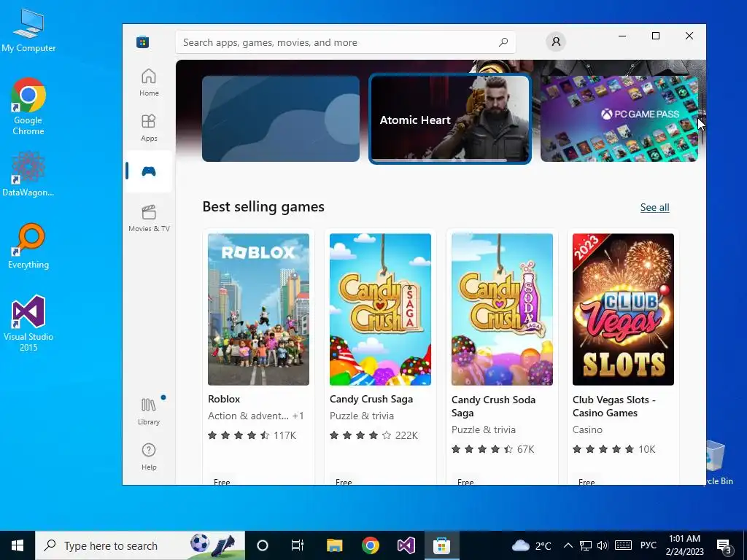Click the taskbar search box

click(x=140, y=545)
